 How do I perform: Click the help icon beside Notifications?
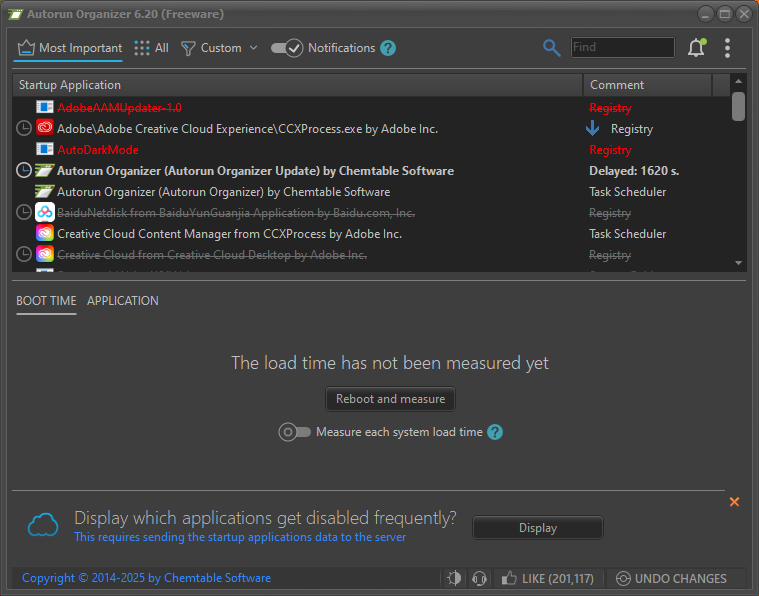pyautogui.click(x=388, y=48)
